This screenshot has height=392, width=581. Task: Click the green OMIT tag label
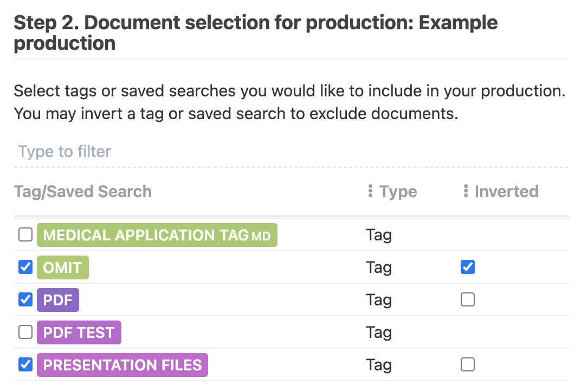pyautogui.click(x=62, y=267)
